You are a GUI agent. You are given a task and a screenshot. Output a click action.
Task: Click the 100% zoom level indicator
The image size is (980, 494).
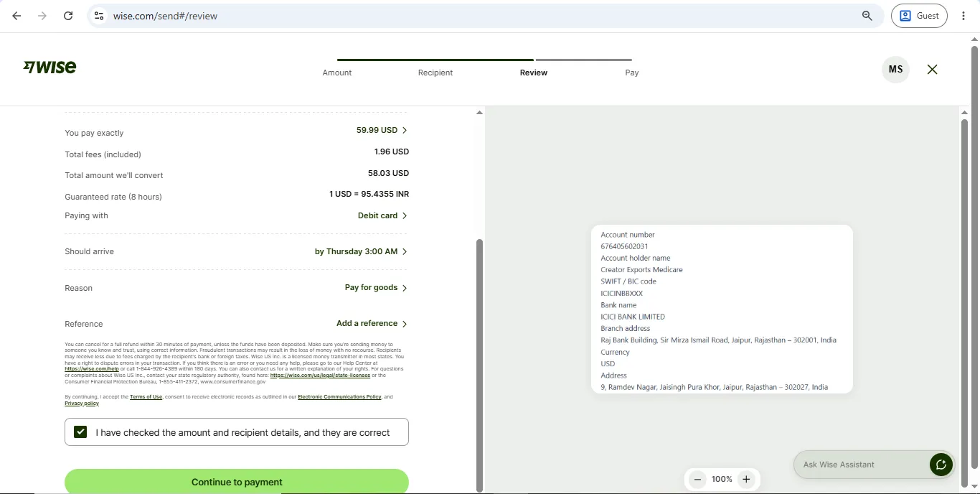(x=722, y=480)
